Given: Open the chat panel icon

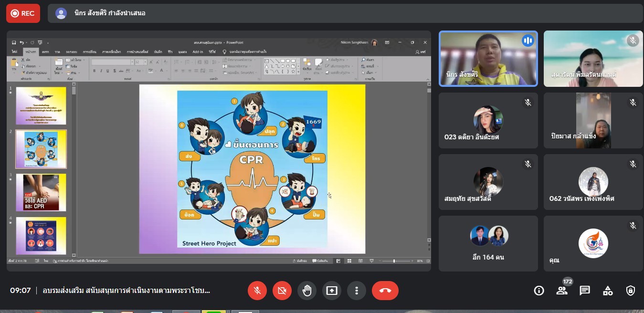Looking at the screenshot, I should [585, 291].
